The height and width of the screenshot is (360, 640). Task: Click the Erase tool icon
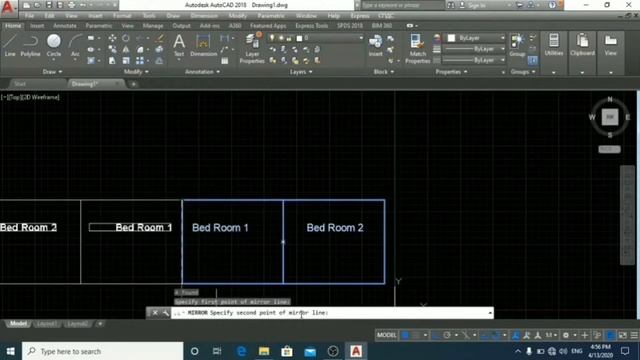(x=160, y=38)
